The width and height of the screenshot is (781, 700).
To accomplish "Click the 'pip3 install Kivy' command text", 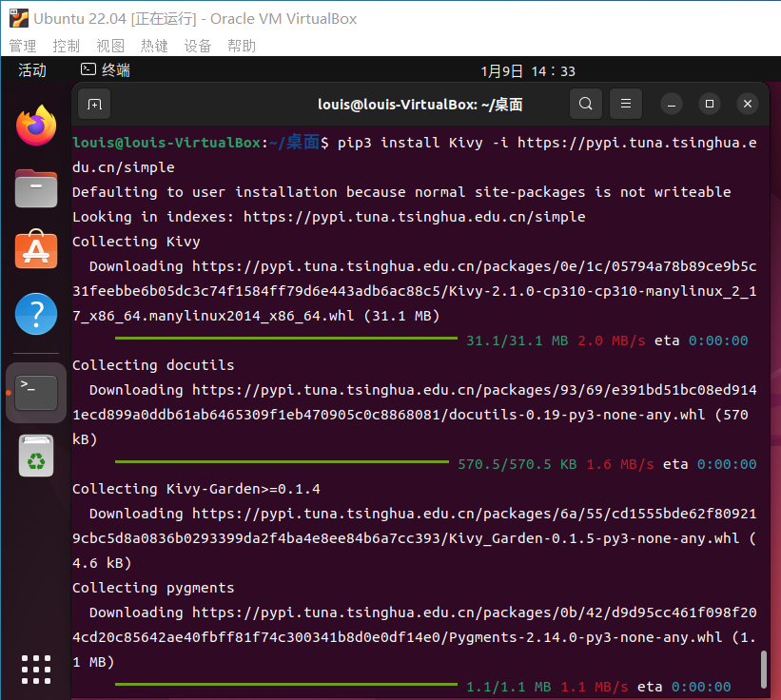I will coord(410,143).
